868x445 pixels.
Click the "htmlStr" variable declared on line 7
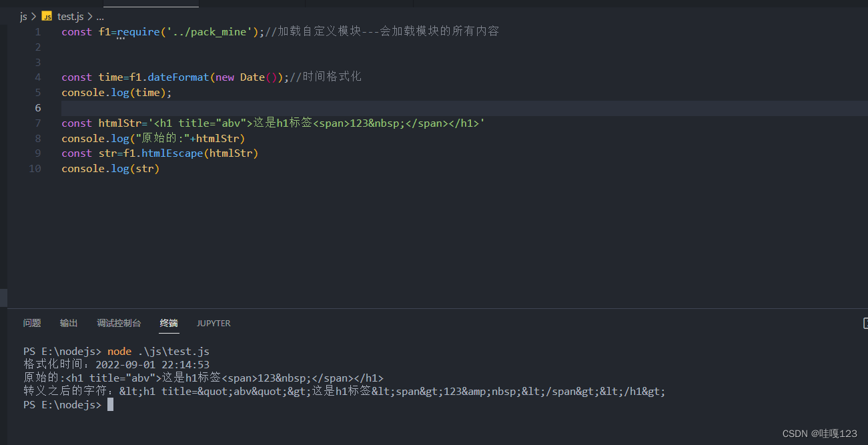[x=120, y=123]
